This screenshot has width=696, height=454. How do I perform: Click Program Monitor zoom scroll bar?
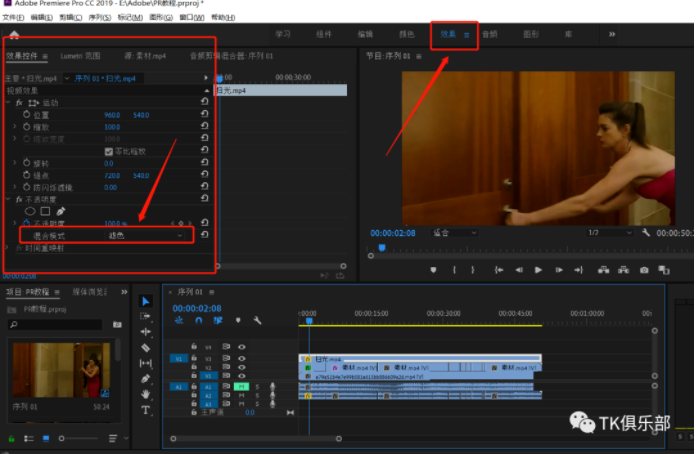(x=532, y=256)
